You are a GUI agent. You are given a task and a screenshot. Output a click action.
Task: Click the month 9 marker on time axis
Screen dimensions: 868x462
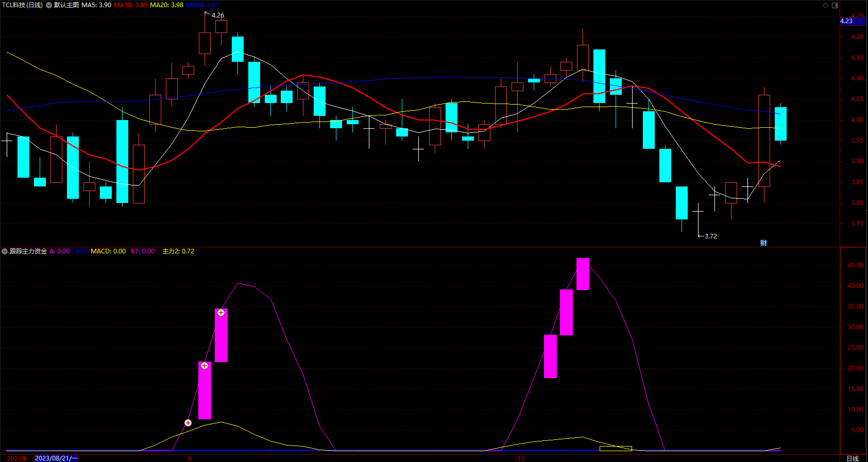pyautogui.click(x=190, y=458)
